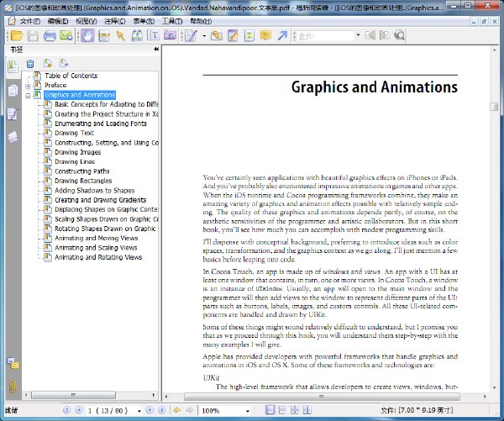
Task: Open the 表单(R) menu
Action: tap(144, 21)
